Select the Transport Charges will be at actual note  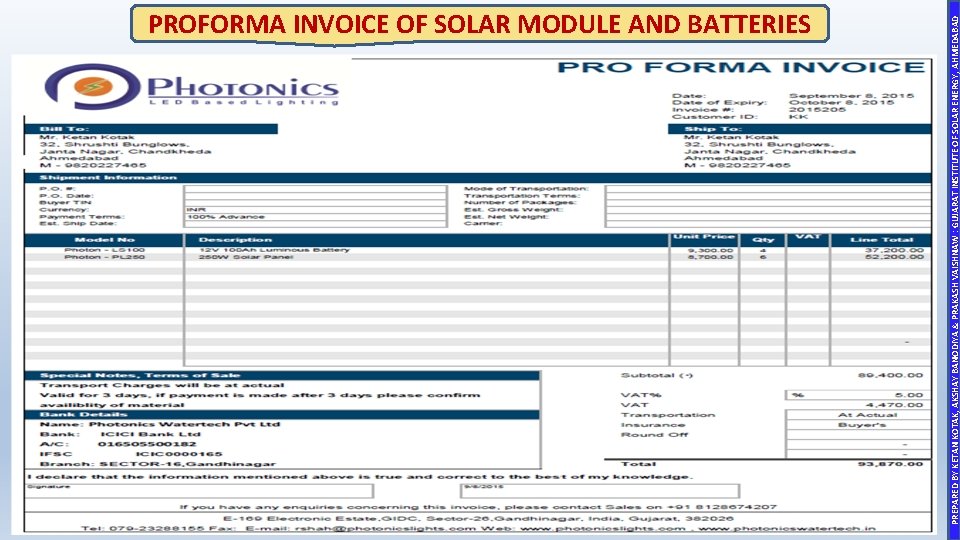162,385
